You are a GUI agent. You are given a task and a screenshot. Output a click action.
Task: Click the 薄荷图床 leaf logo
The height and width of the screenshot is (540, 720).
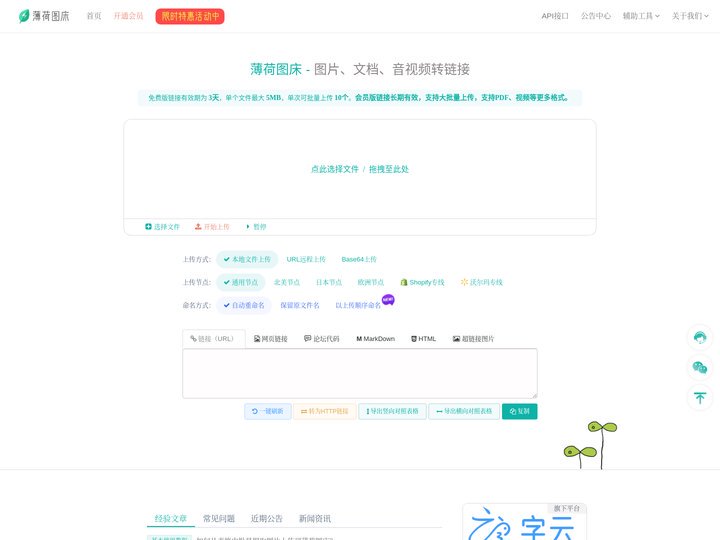[44, 16]
